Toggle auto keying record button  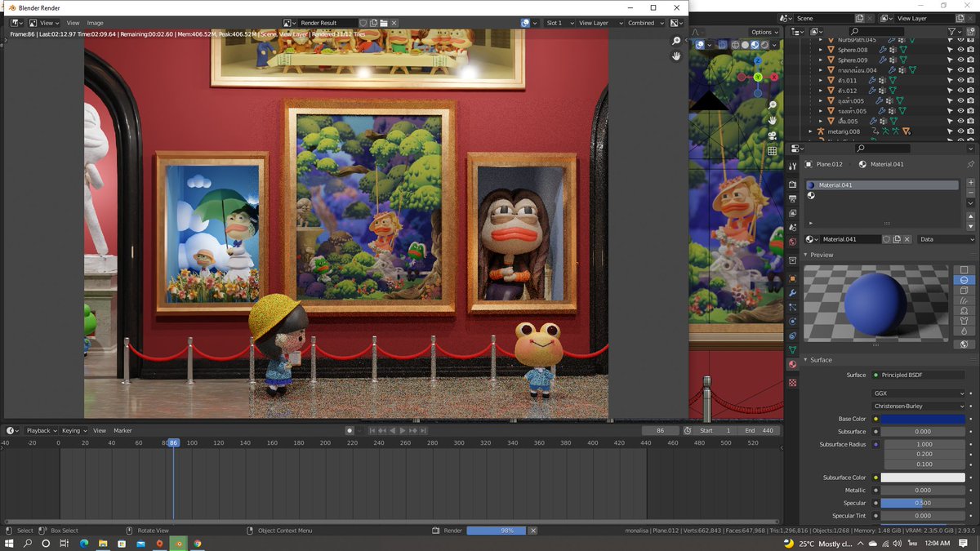pyautogui.click(x=350, y=430)
